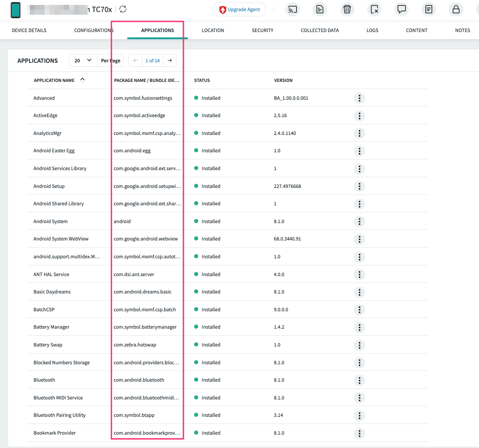The width and height of the screenshot is (479, 448).
Task: Click the Upgrade Agent button
Action: (x=239, y=9)
